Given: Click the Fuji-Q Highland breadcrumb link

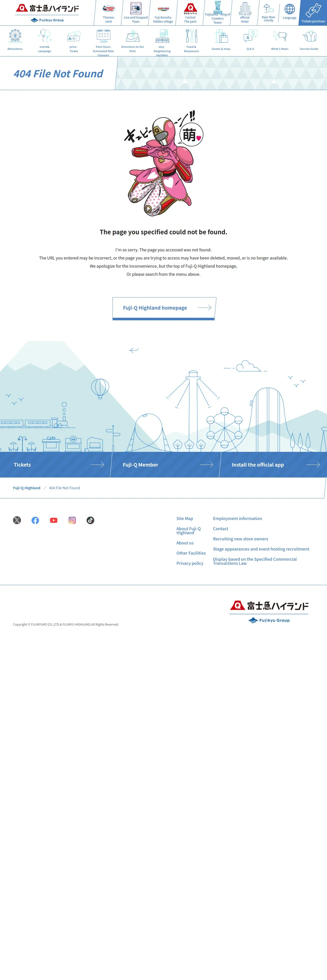Looking at the screenshot, I should click(27, 488).
